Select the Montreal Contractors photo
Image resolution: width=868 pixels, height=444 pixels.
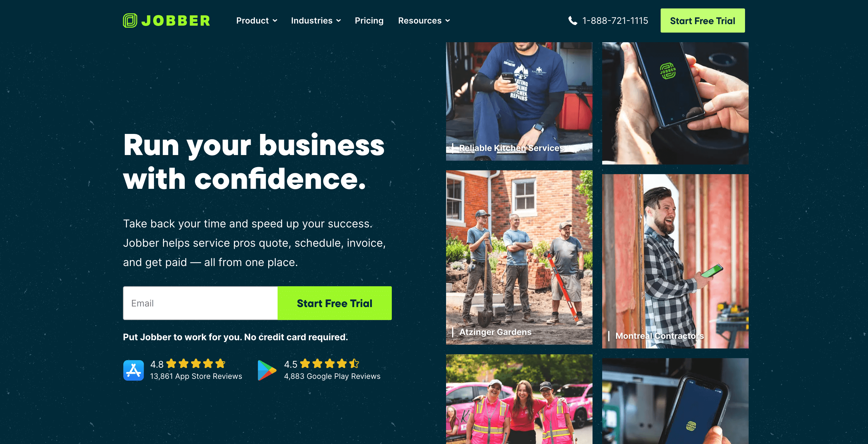pos(675,261)
